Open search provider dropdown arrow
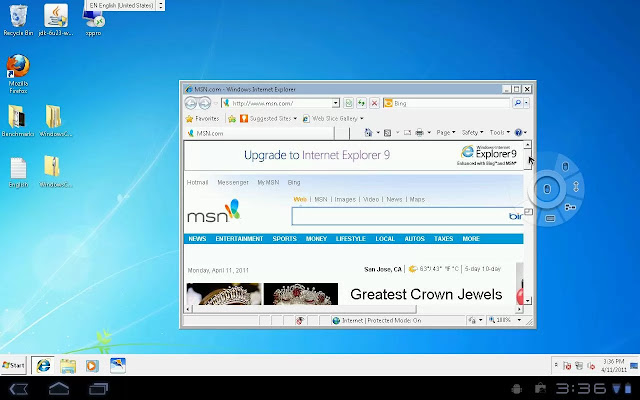The height and width of the screenshot is (400, 640). (527, 103)
